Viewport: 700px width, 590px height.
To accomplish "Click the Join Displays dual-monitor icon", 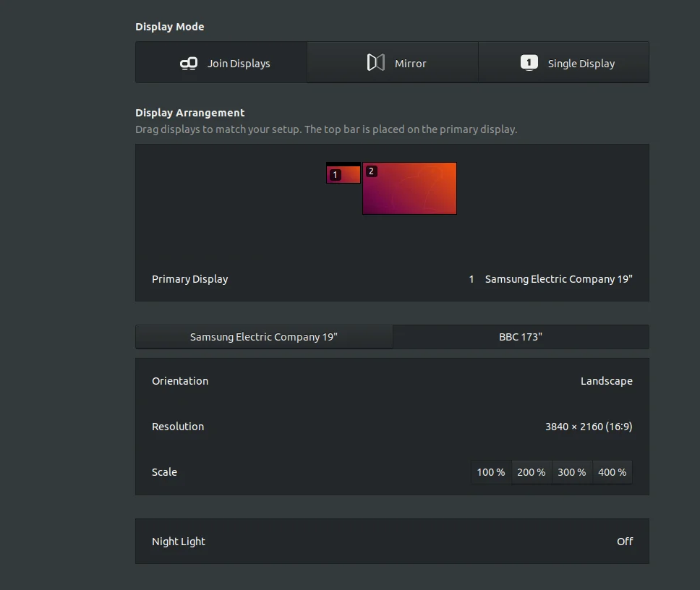I will pyautogui.click(x=189, y=64).
